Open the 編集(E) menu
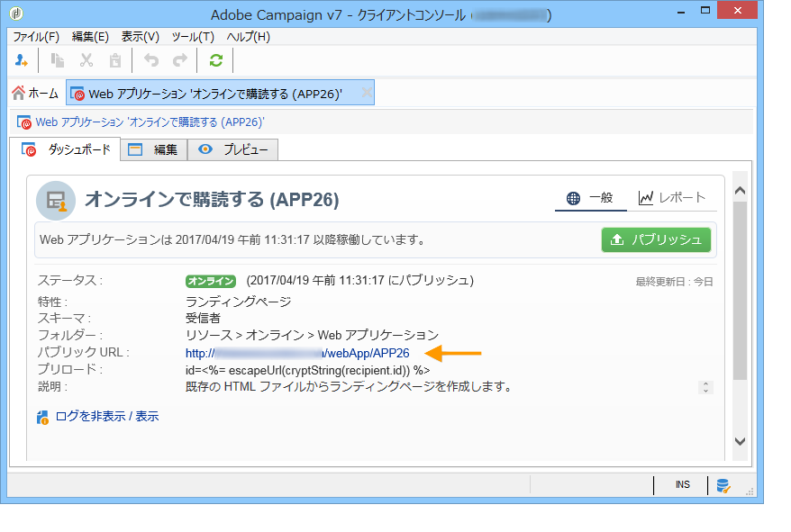 90,37
